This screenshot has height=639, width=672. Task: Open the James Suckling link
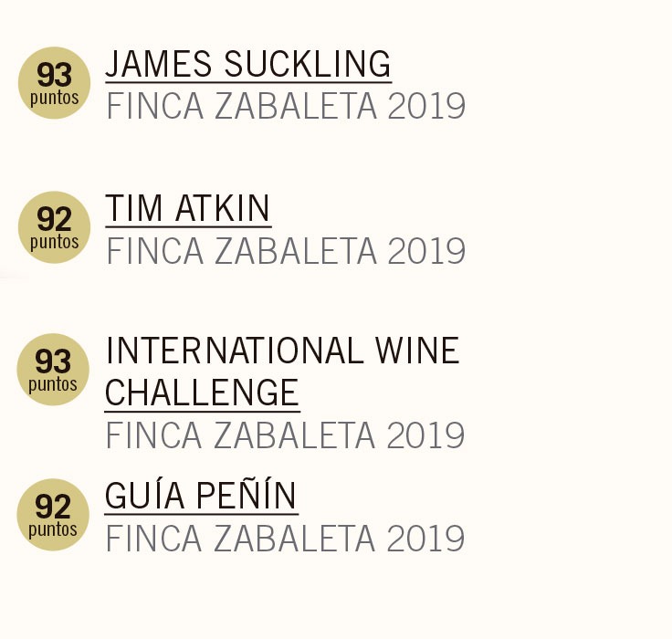[x=248, y=65]
